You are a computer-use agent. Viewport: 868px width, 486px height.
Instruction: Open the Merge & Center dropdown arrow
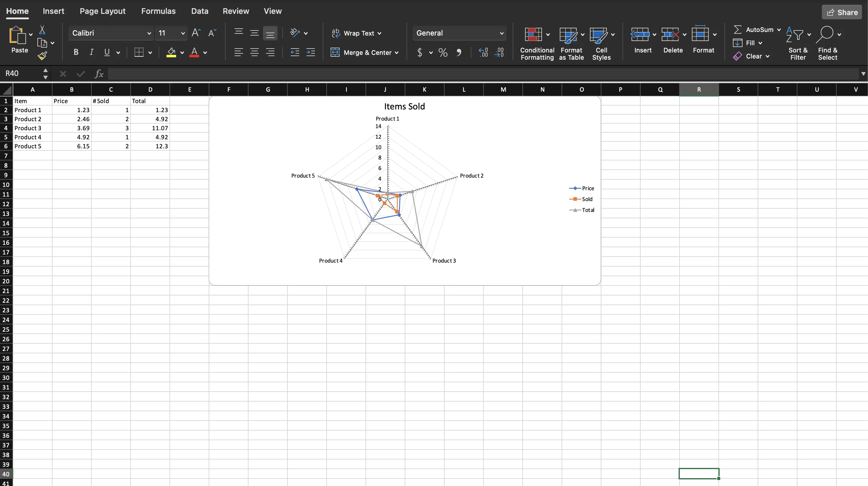[x=397, y=52]
